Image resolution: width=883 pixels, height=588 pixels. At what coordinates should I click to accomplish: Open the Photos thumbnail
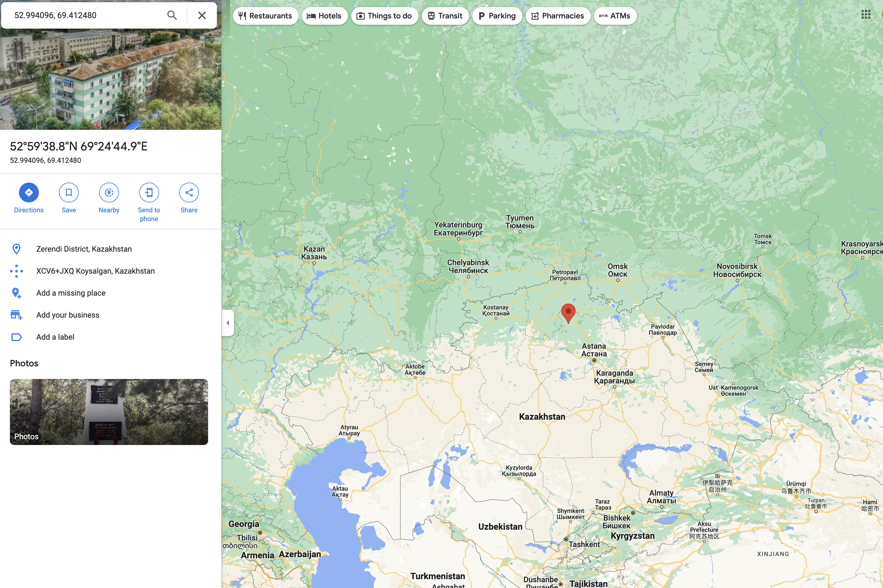(x=109, y=412)
